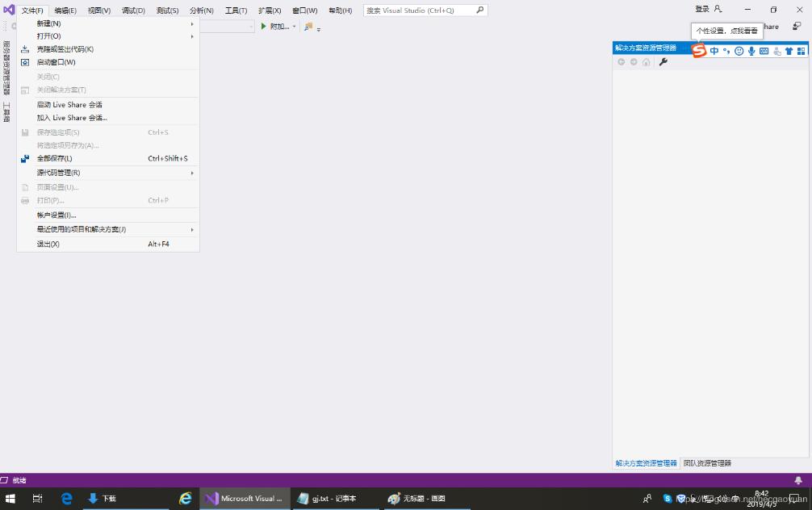Viewport: 812px width, 510px height.
Task: Open the 编辑(E) menu
Action: coord(65,10)
